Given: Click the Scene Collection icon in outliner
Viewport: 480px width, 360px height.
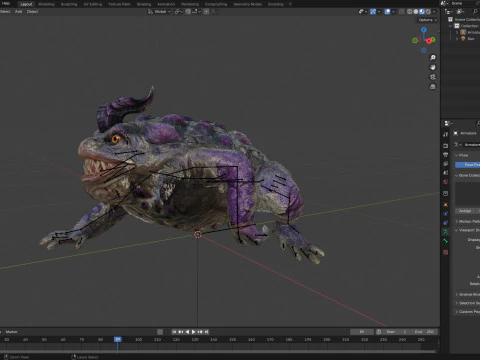Looking at the screenshot, I should (x=451, y=19).
